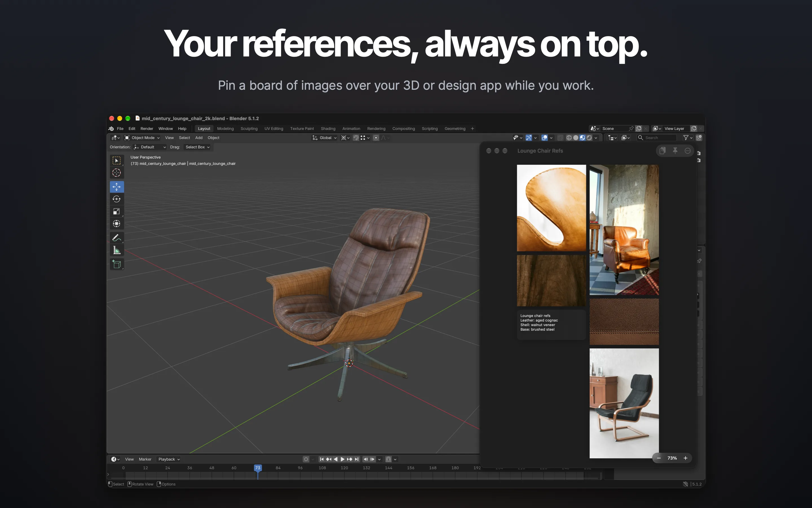Activate the Rotate tool
Image resolution: width=812 pixels, height=508 pixels.
116,199
